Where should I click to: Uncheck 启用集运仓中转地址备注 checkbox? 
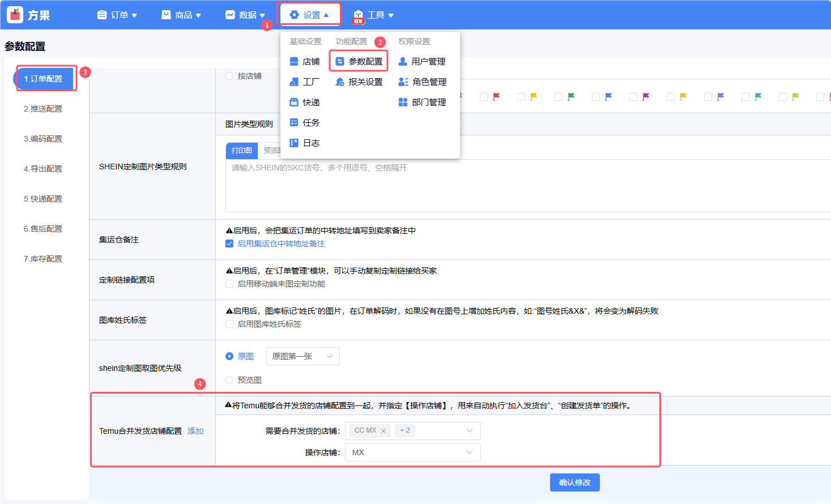[229, 244]
